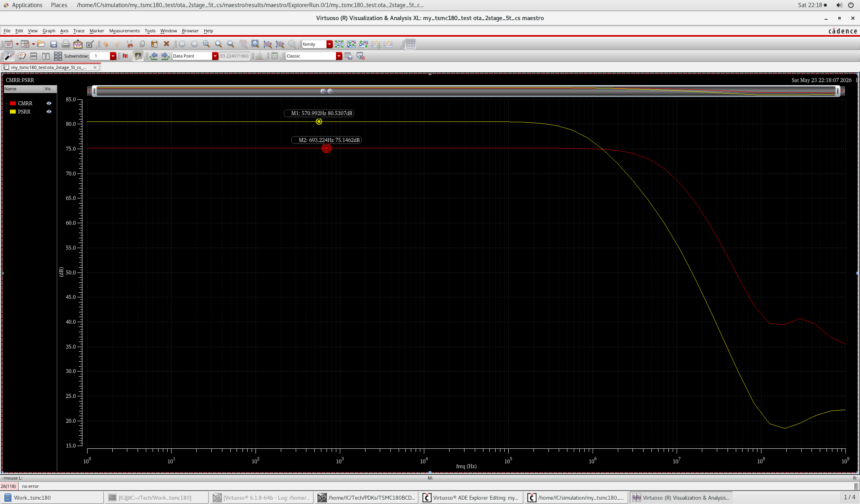Toggle visibility of PSRR trace

[49, 112]
